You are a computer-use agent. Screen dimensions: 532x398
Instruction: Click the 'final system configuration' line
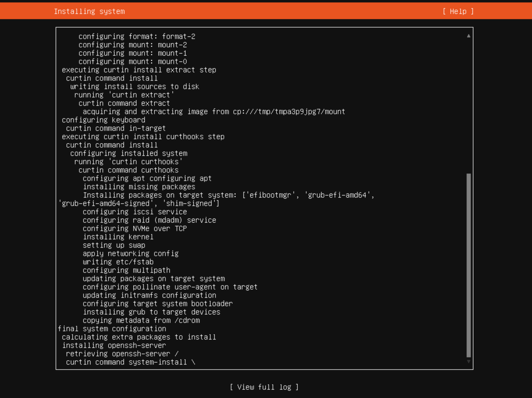pos(112,329)
